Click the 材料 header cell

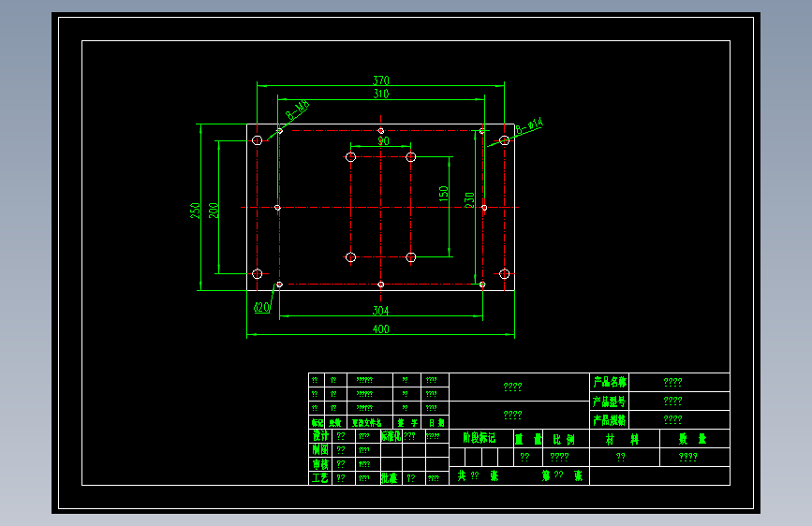pos(623,440)
